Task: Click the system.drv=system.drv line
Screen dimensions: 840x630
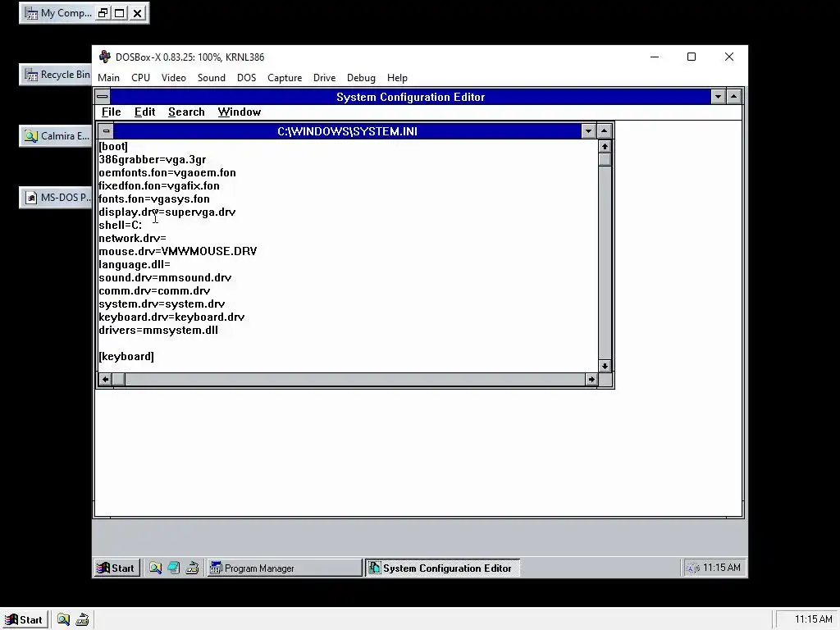Action: point(162,304)
